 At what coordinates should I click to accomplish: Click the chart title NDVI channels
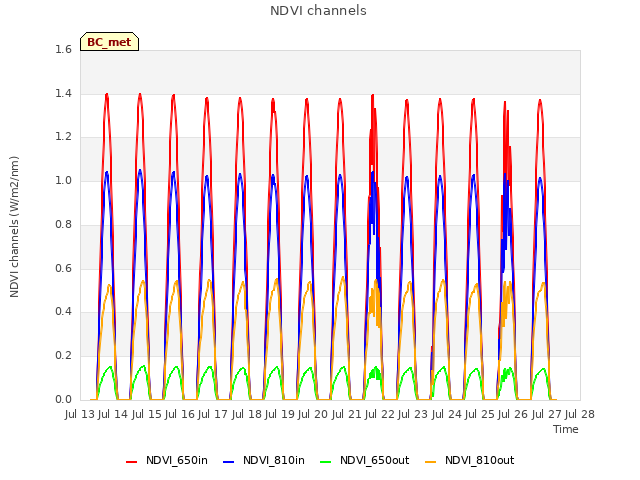pos(318,11)
